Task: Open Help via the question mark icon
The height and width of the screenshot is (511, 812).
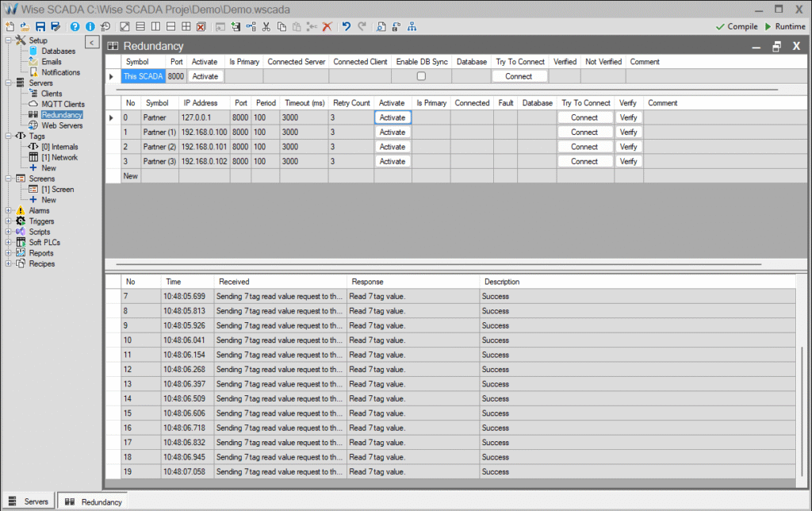Action: (x=74, y=26)
